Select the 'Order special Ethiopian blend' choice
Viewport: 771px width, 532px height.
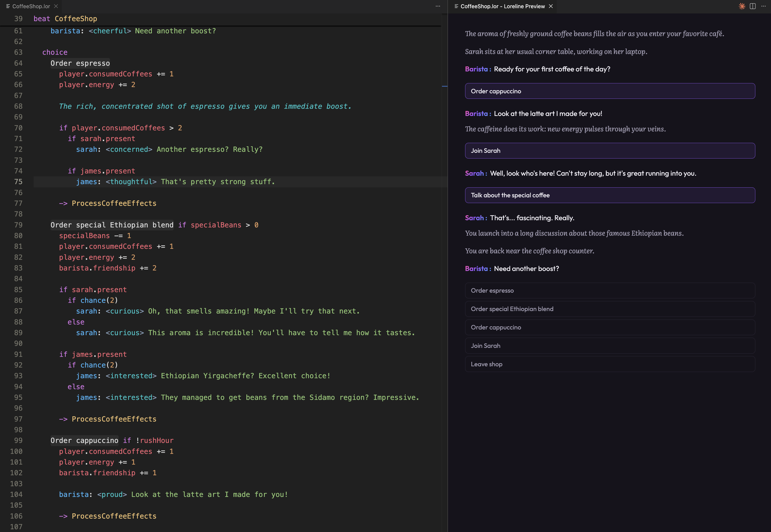coord(610,309)
